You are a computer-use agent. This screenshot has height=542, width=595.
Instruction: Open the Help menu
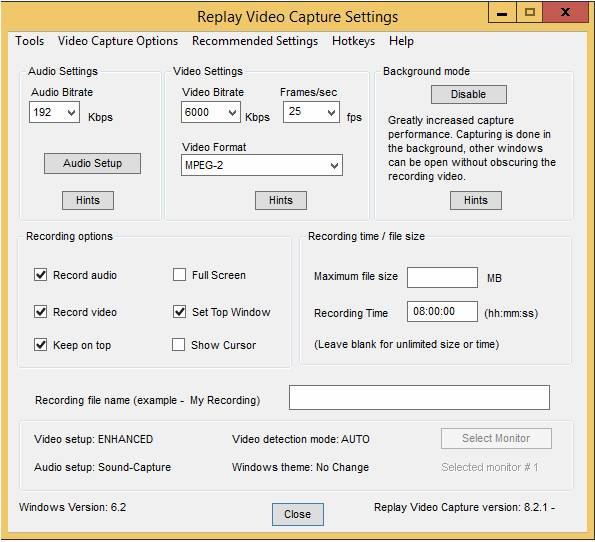click(401, 41)
